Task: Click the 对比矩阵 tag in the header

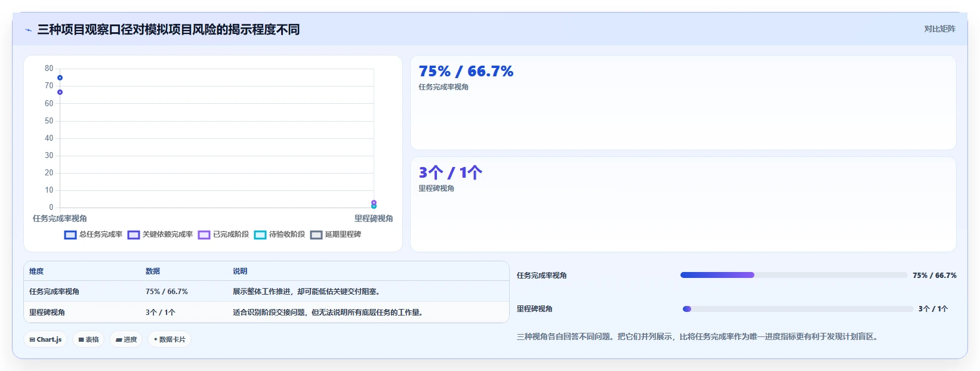Action: click(x=939, y=29)
